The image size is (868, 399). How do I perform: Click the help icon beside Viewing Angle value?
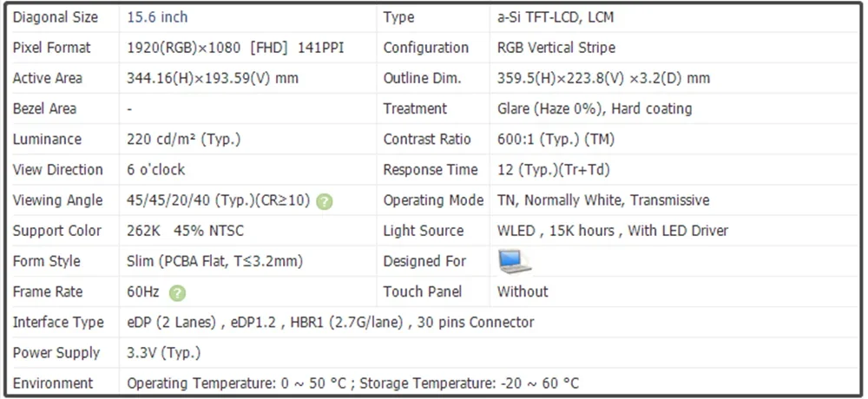click(x=324, y=201)
